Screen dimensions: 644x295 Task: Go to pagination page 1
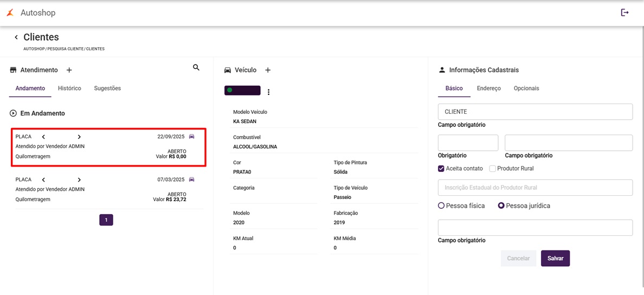click(106, 220)
